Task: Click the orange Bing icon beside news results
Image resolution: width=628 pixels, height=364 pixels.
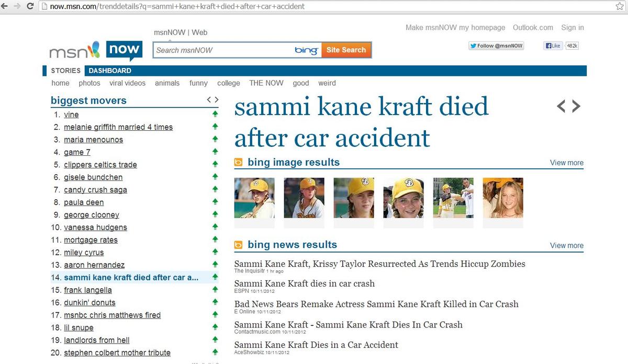Action: [239, 245]
